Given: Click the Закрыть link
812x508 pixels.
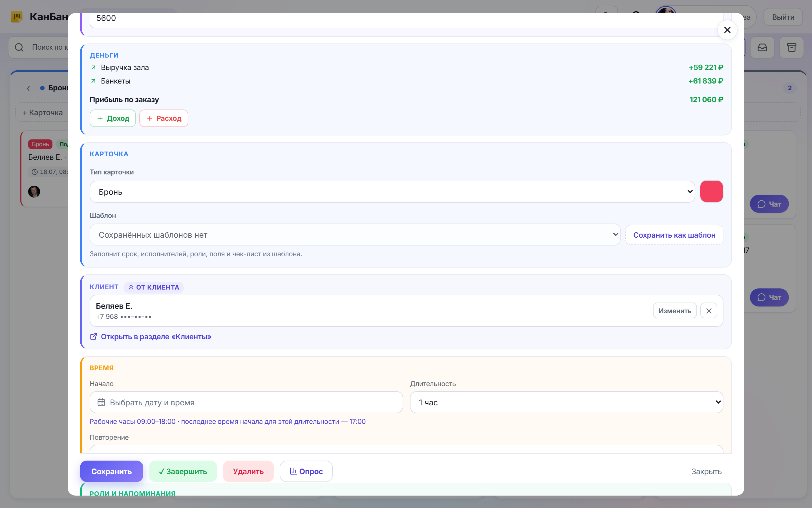Looking at the screenshot, I should [706, 471].
